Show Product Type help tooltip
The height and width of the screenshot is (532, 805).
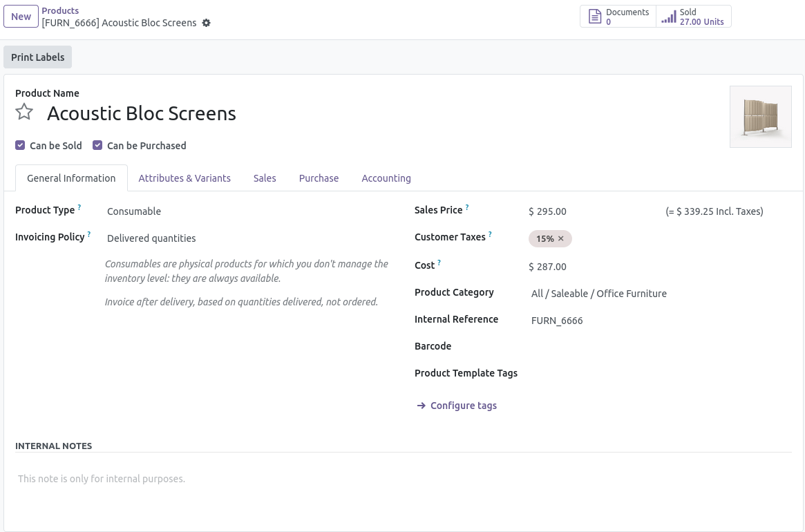pos(79,207)
